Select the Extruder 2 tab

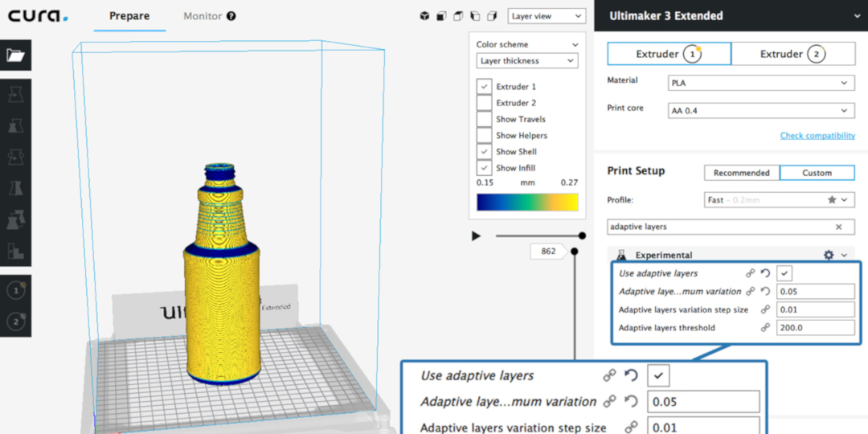tap(793, 54)
